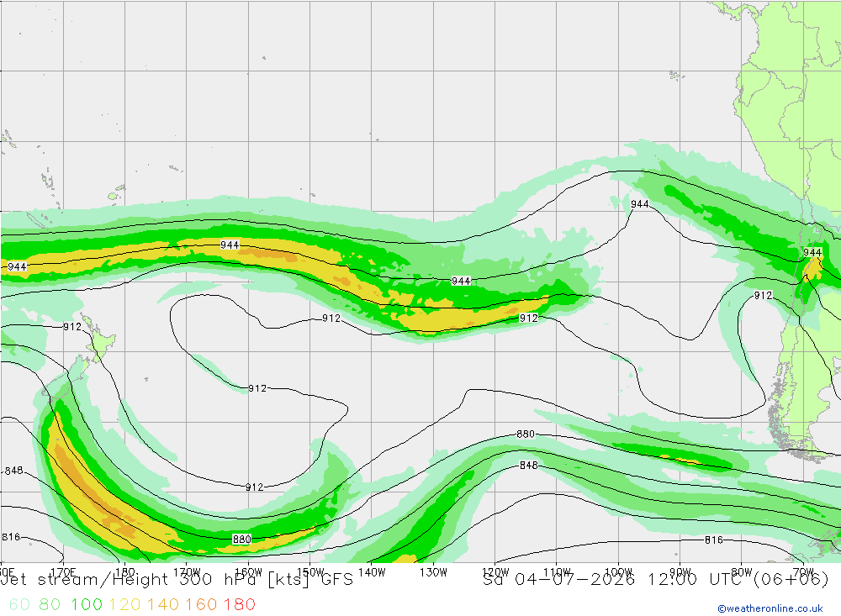The image size is (841, 616).
Task: Click the 944 contour label near 100W
Action: point(640,203)
